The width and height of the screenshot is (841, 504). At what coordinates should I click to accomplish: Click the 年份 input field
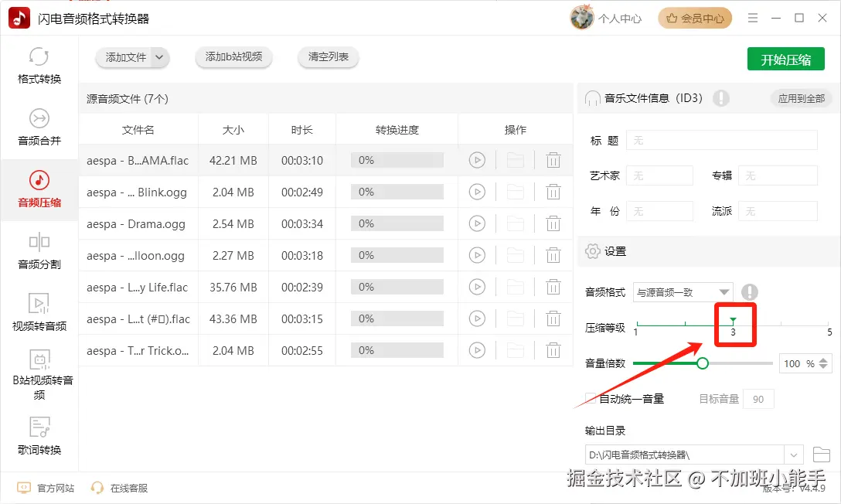point(659,211)
